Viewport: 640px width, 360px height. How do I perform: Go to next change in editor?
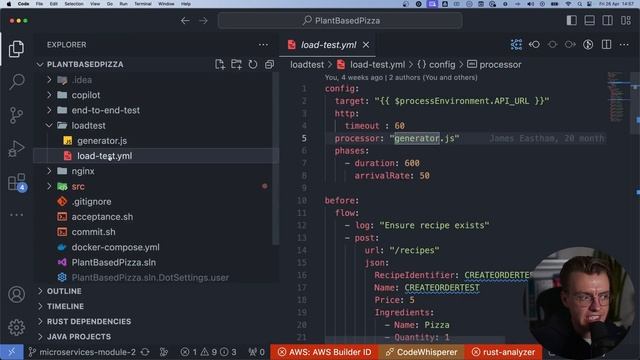[570, 44]
